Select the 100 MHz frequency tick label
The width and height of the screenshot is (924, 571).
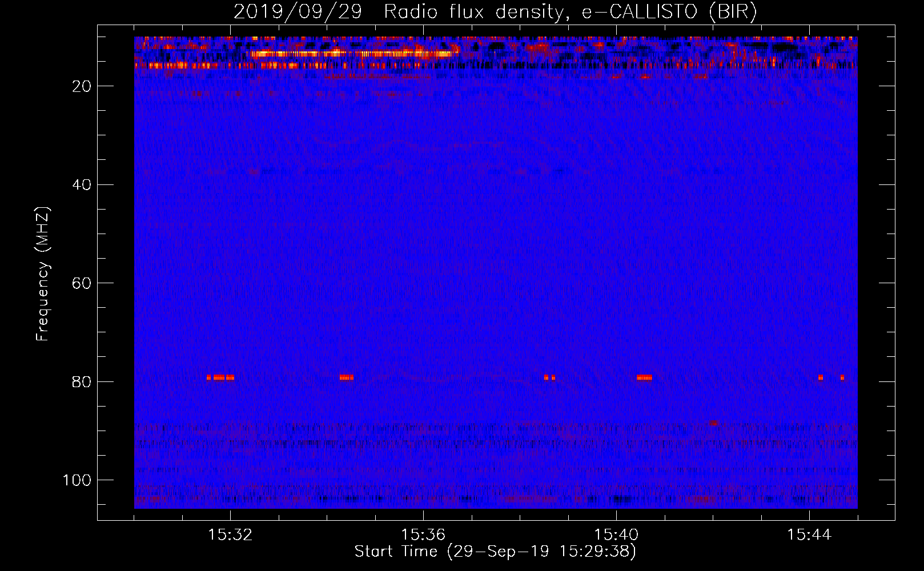coord(77,480)
